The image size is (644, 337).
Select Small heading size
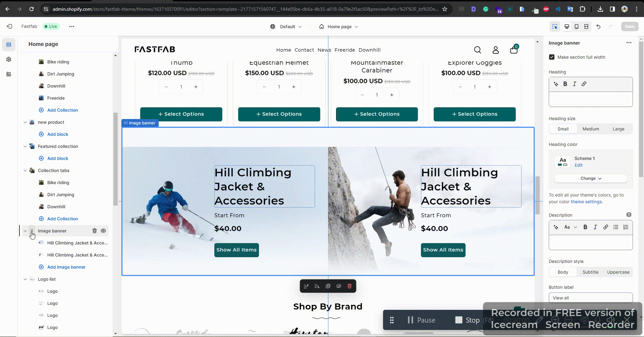563,129
